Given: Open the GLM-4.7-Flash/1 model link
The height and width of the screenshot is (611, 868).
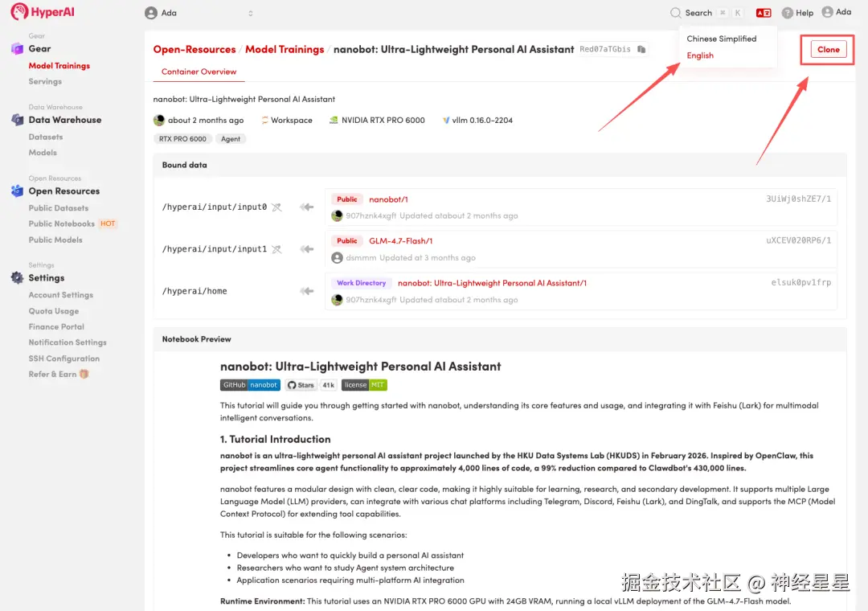Looking at the screenshot, I should [401, 241].
